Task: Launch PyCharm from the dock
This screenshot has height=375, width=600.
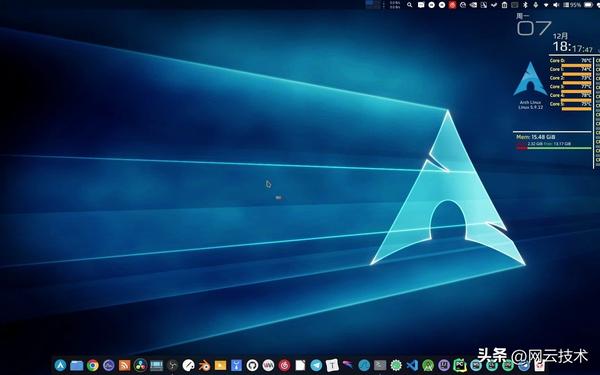Action: pyautogui.click(x=460, y=365)
